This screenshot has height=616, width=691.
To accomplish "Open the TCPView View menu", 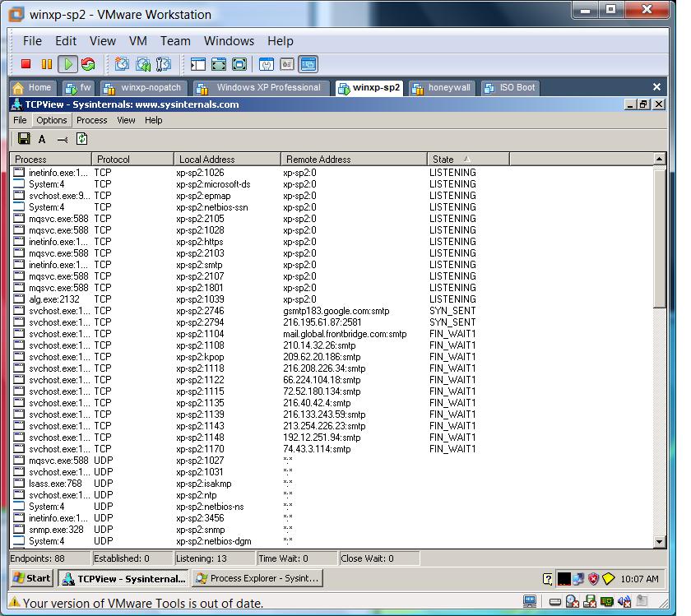I will coord(126,120).
